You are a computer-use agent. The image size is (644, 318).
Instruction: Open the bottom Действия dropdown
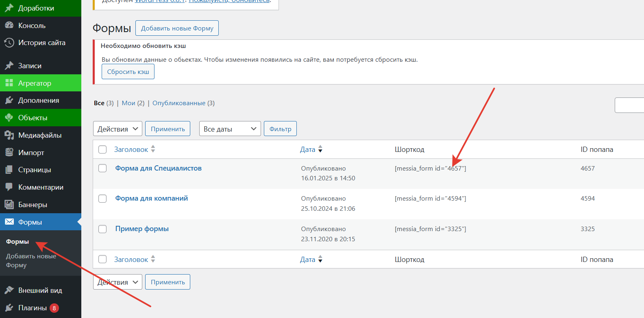117,282
